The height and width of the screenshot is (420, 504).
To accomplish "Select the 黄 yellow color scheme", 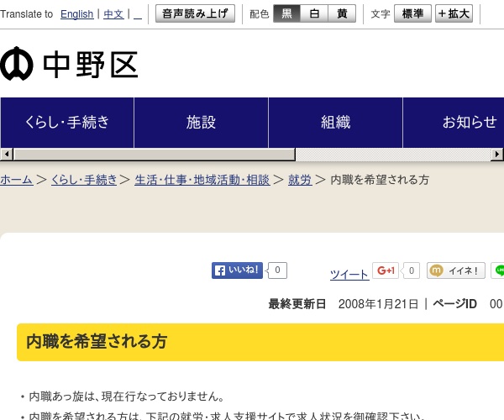I will pos(341,13).
